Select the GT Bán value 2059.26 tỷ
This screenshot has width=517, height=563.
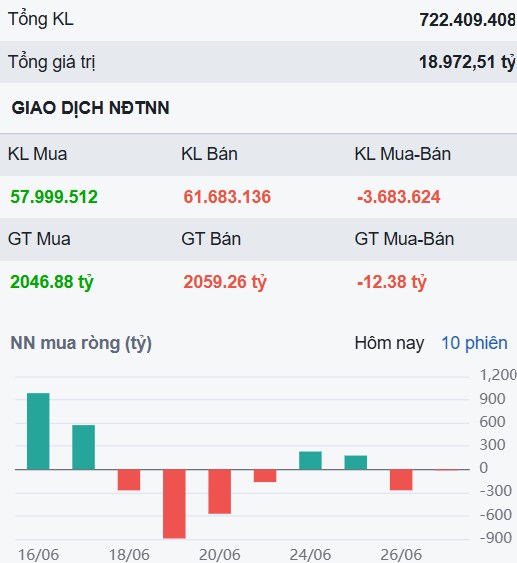[x=225, y=282]
